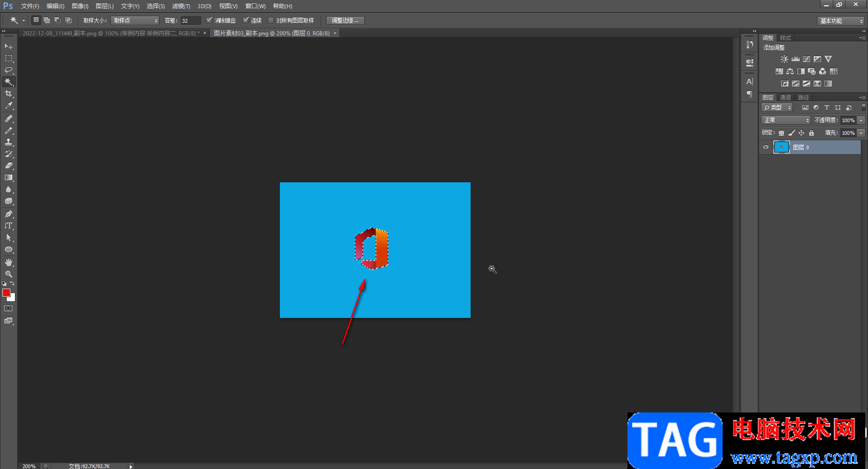Open status bar info arrow
The image size is (868, 469).
(x=131, y=466)
